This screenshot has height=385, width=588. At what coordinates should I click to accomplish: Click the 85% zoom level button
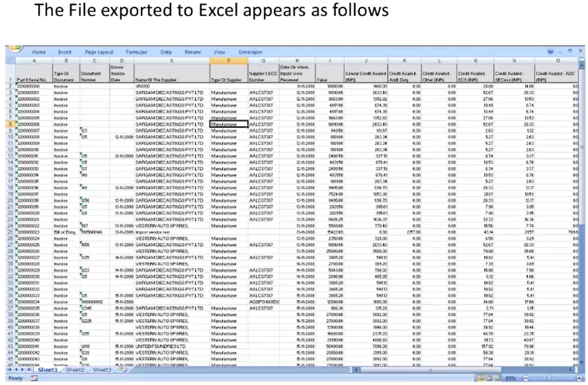pos(511,378)
